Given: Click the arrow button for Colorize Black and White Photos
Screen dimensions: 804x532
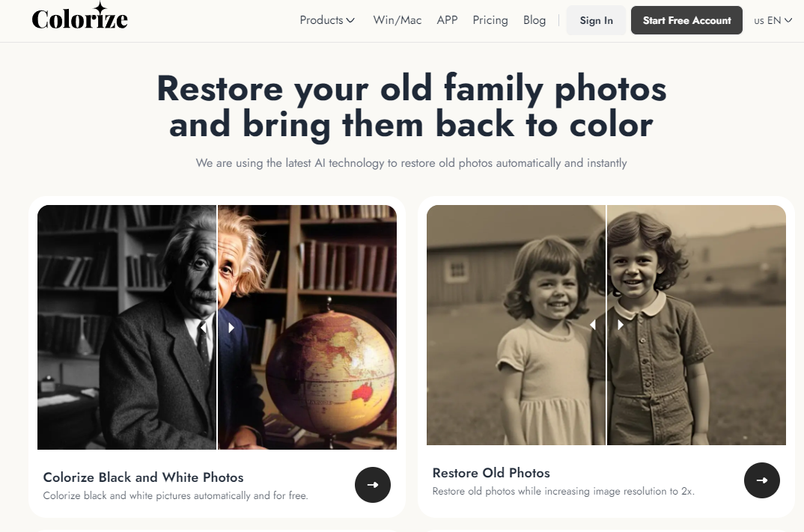Looking at the screenshot, I should (373, 484).
